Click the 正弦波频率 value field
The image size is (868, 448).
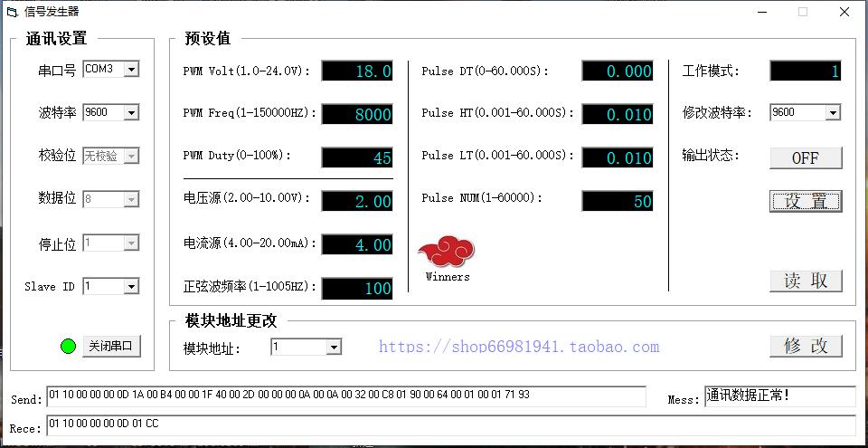pos(357,289)
